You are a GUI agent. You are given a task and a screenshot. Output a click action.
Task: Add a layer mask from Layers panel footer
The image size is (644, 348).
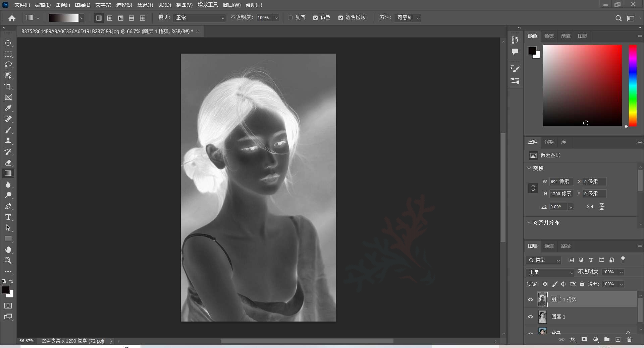pyautogui.click(x=584, y=340)
